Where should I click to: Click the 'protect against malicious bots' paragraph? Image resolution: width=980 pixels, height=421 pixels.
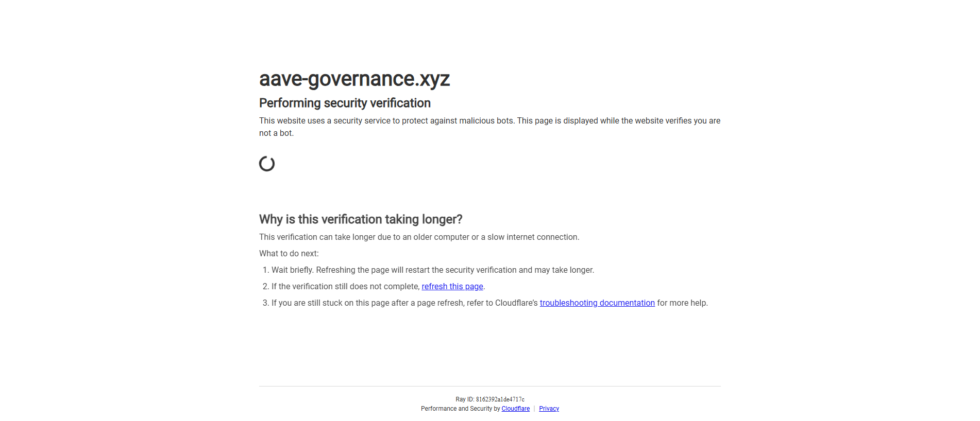coord(489,127)
